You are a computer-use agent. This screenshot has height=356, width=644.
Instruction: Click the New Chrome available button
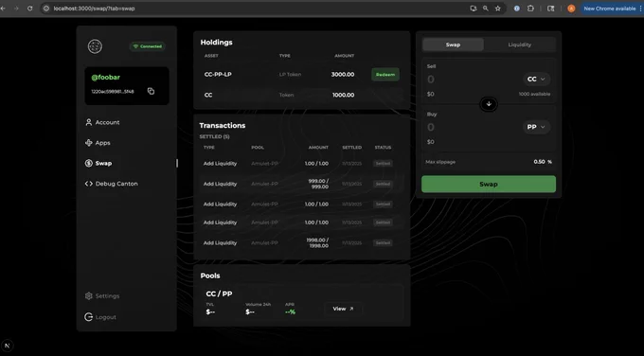610,9
